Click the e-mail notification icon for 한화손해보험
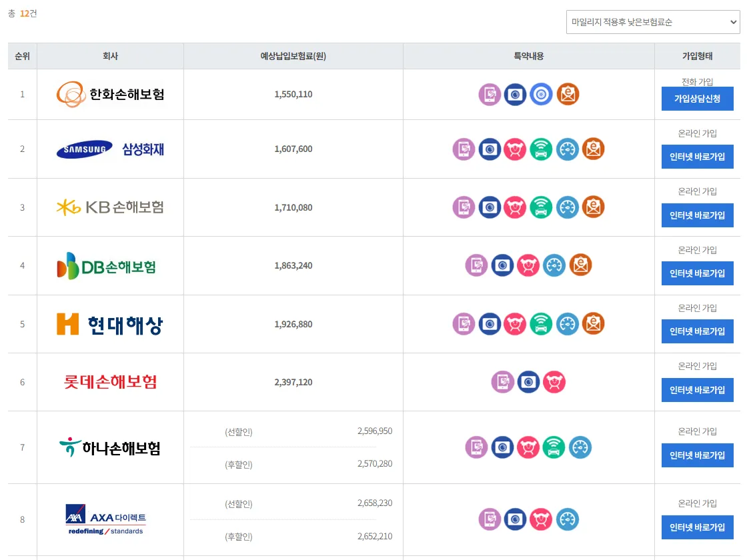The width and height of the screenshot is (747, 560). pyautogui.click(x=568, y=94)
